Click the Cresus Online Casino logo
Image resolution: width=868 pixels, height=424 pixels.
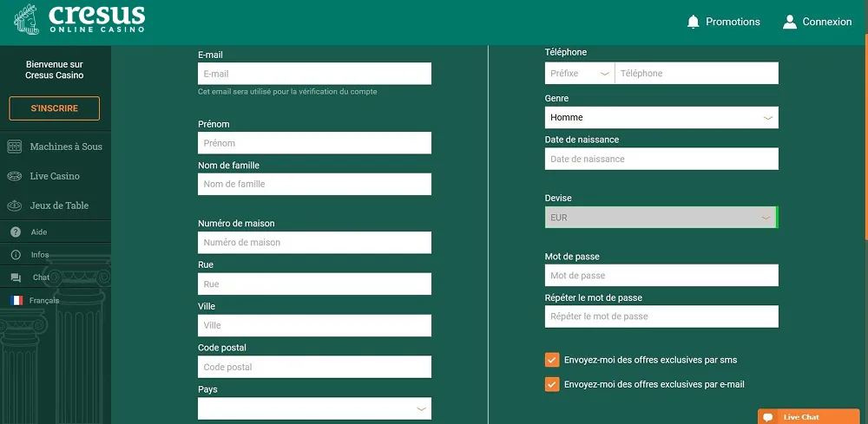tap(80, 20)
